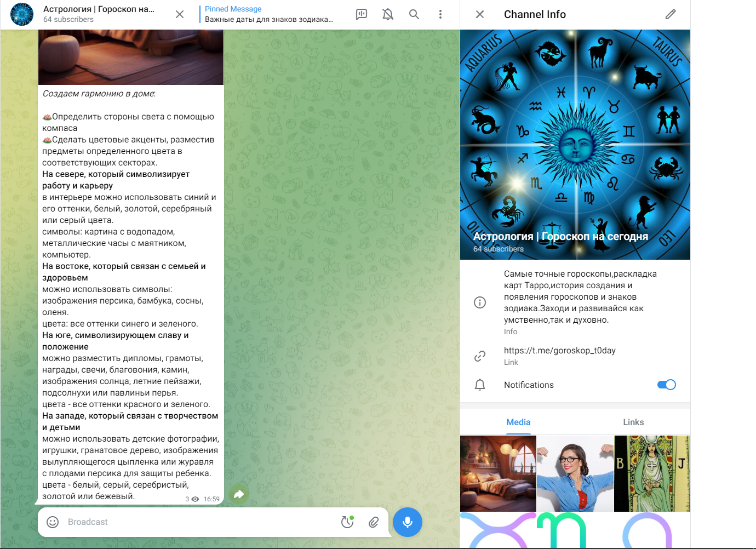Click the Info circle icon beside the description

click(480, 302)
